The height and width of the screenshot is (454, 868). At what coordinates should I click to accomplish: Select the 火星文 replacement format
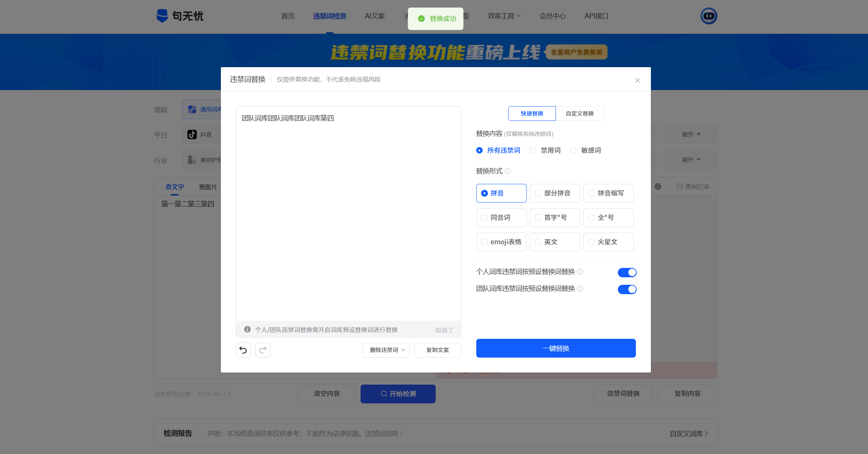(608, 242)
